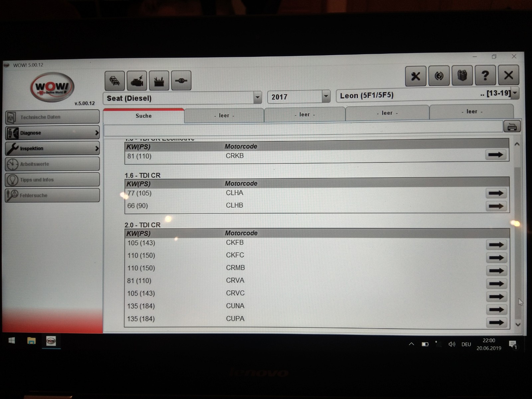Click the circular update icon in top right
Image resolution: width=532 pixels, height=399 pixels.
(x=439, y=76)
